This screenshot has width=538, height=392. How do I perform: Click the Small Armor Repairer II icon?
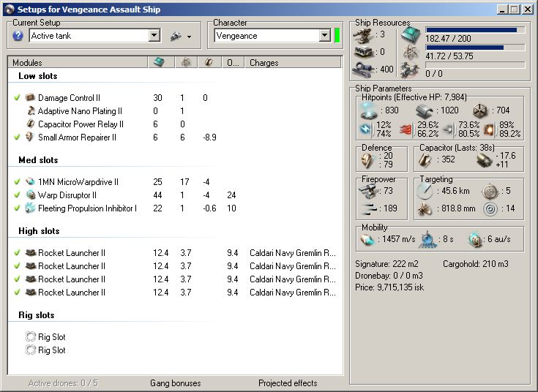[30, 137]
